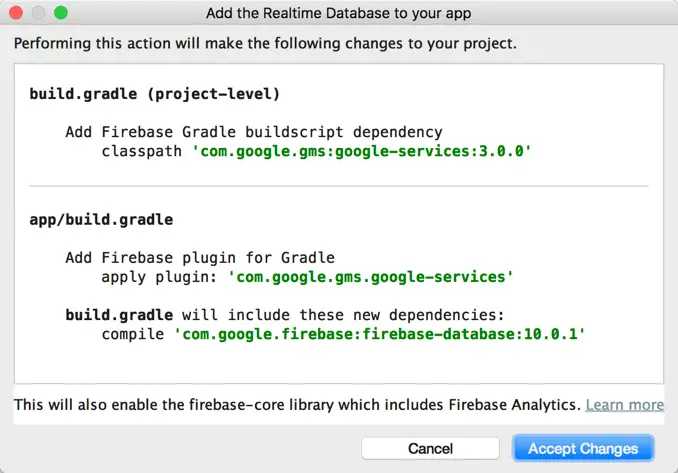Click the yellow minimize window button

pyautogui.click(x=39, y=13)
